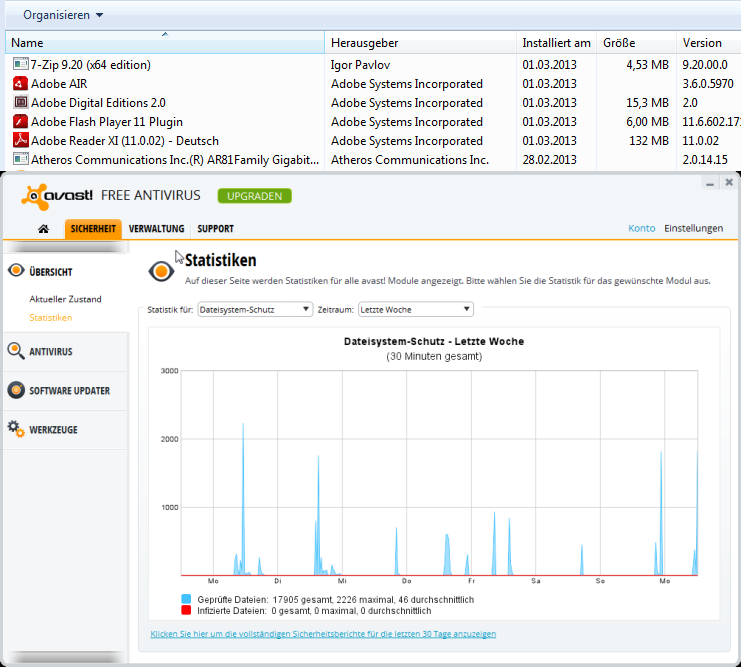Click the avast! home icon
Screen dimensions: 741x667
click(44, 229)
